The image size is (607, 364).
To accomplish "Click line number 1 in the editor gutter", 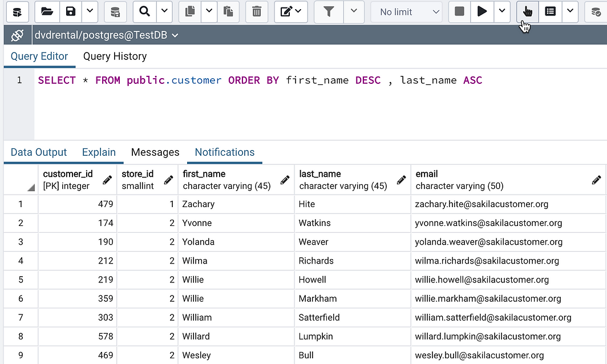I will [19, 80].
